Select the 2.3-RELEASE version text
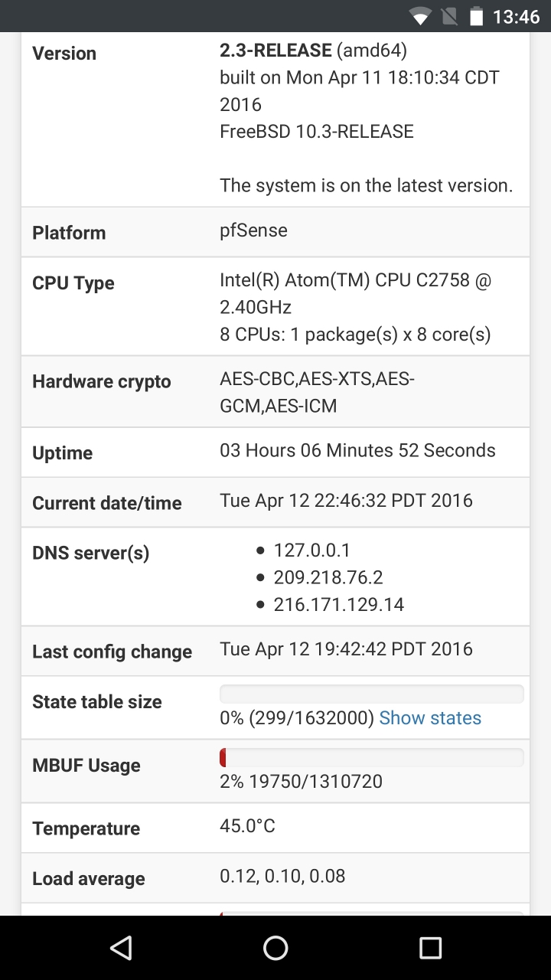This screenshot has width=551, height=980. [276, 51]
